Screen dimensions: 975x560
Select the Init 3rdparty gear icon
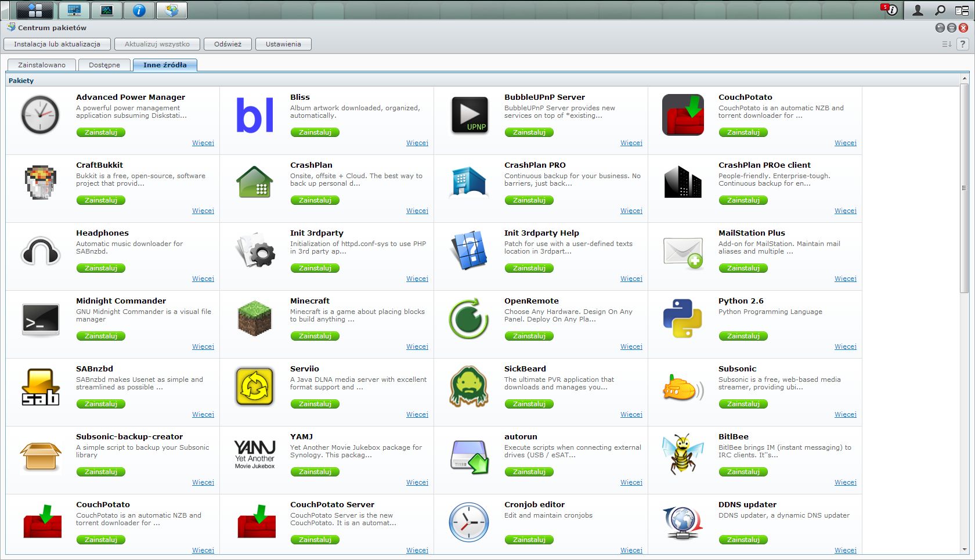[x=255, y=250]
